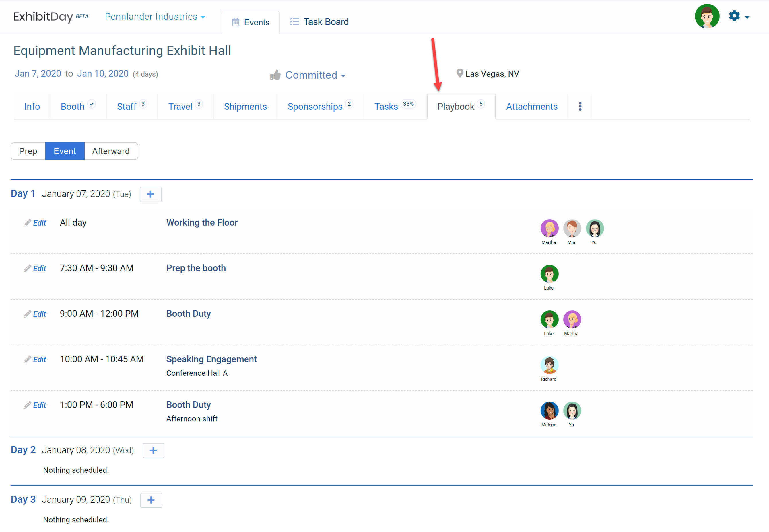The image size is (769, 532).
Task: Click the Travel tab icon
Action: tap(180, 107)
